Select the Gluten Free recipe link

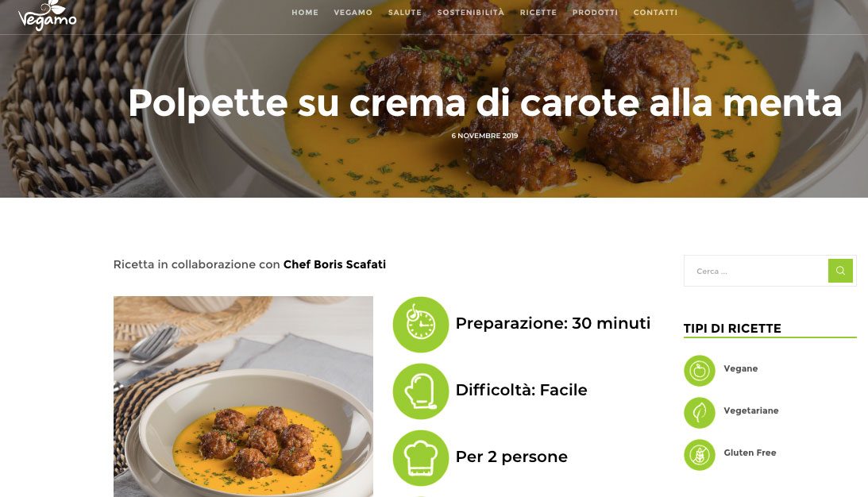tap(750, 453)
